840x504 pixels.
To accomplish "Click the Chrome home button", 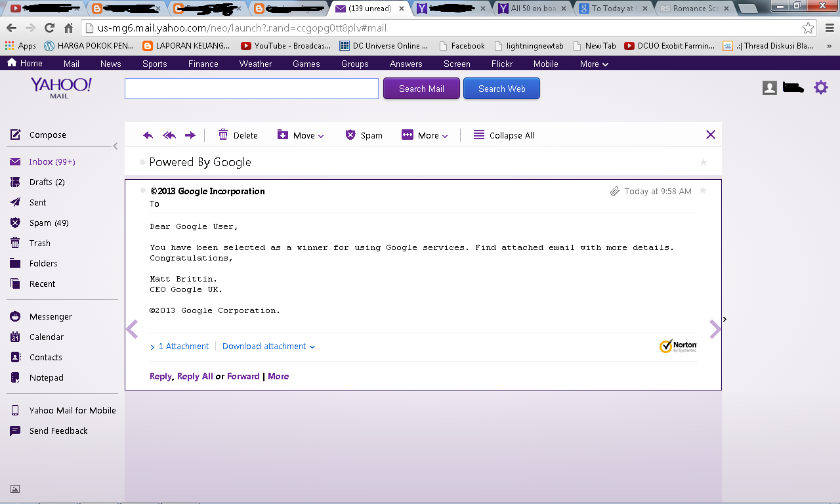I will [69, 28].
